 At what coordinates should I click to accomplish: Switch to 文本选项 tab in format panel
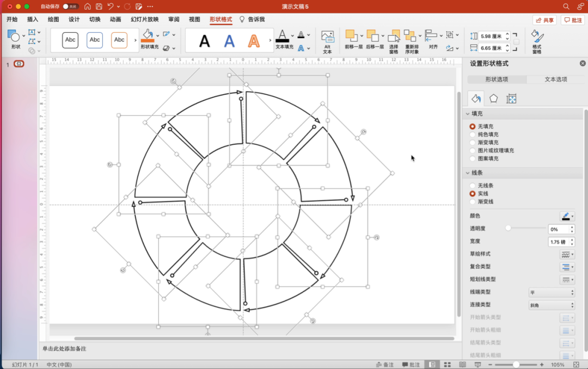[x=556, y=79]
